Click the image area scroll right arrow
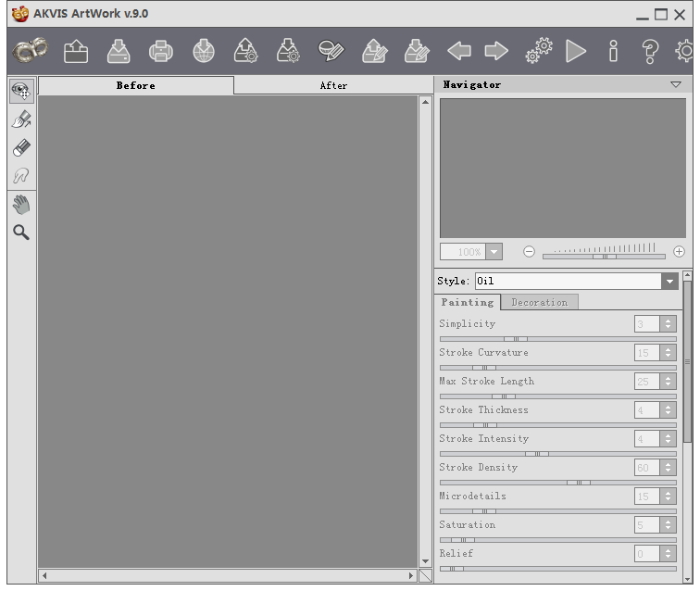This screenshot has width=700, height=591. point(411,576)
